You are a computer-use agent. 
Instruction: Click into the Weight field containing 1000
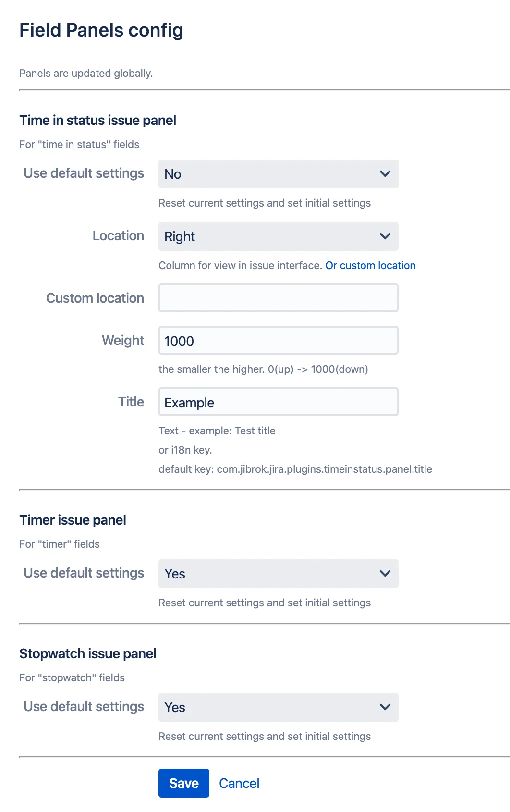pyautogui.click(x=279, y=340)
